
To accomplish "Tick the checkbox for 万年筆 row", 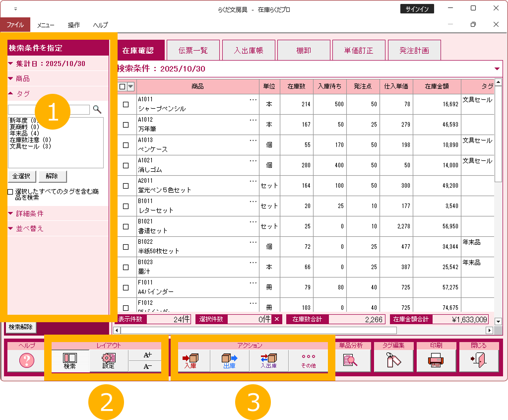I will coord(126,125).
